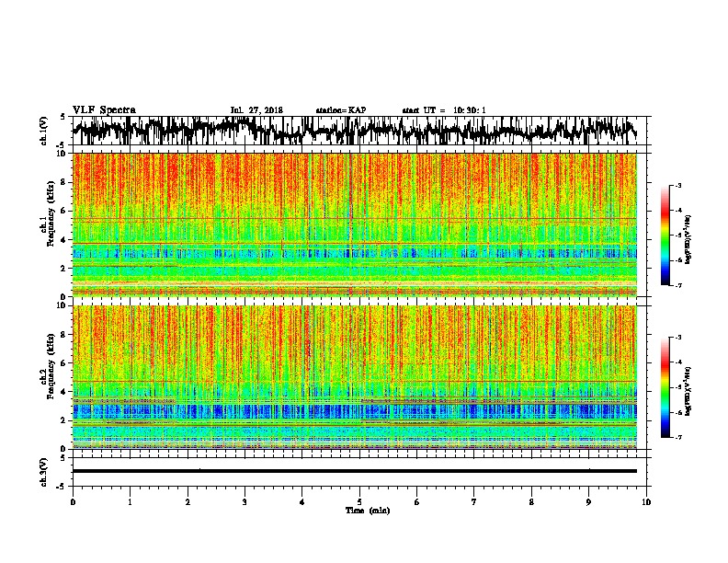Click the "ch.1(V)" waveform axis label
This screenshot has height=563, width=728.
click(44, 131)
